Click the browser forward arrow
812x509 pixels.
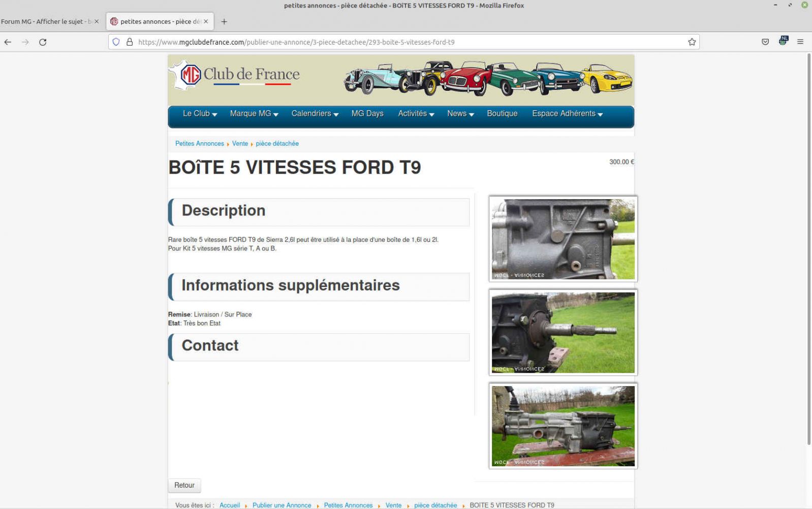point(25,42)
